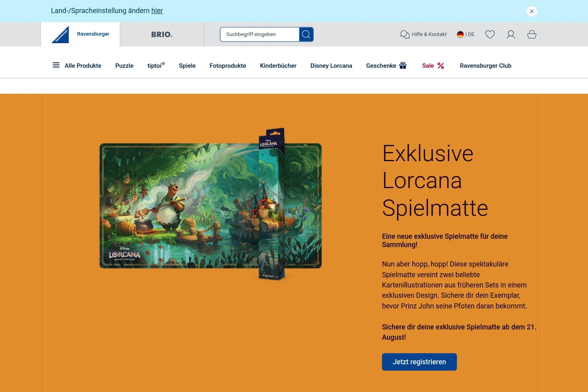
Task: Click the gift box icon beside Geschenke
Action: (403, 65)
